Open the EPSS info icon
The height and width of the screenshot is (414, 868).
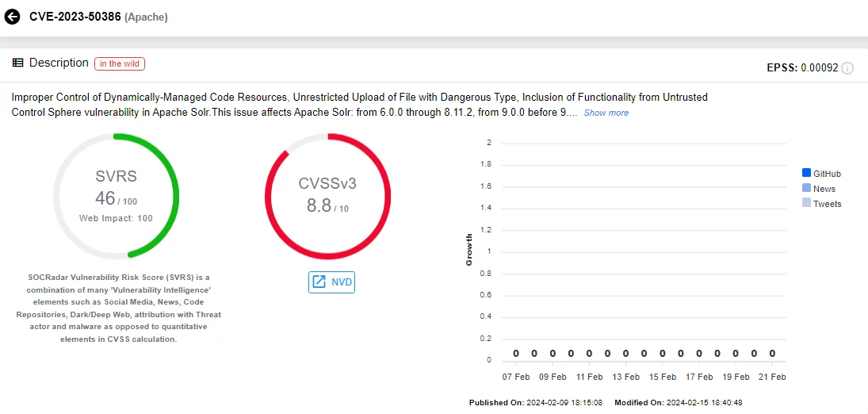click(847, 68)
